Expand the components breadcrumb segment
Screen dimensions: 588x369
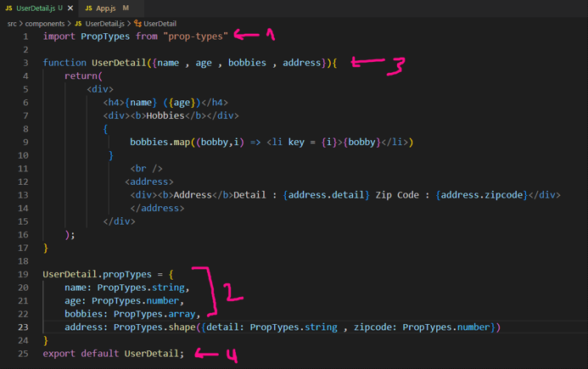[45, 24]
